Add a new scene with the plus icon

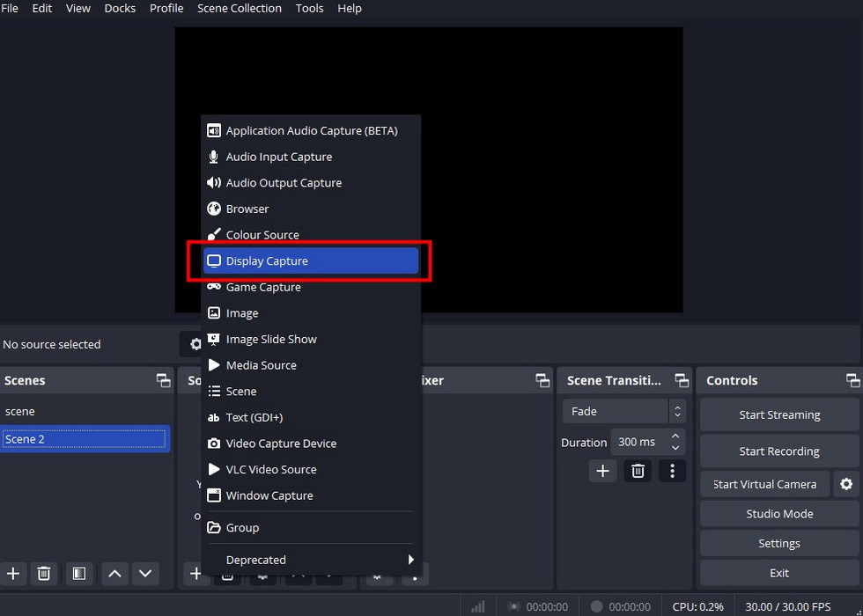pyautogui.click(x=13, y=574)
